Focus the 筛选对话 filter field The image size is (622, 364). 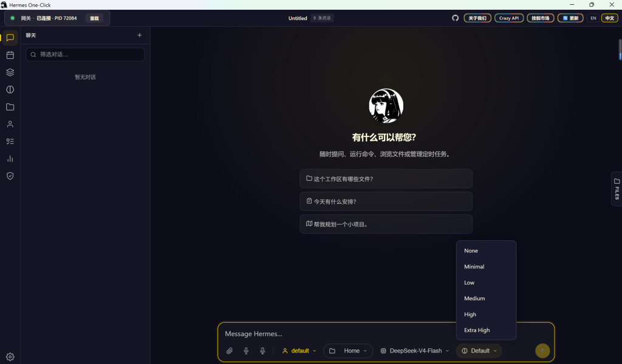coord(85,54)
